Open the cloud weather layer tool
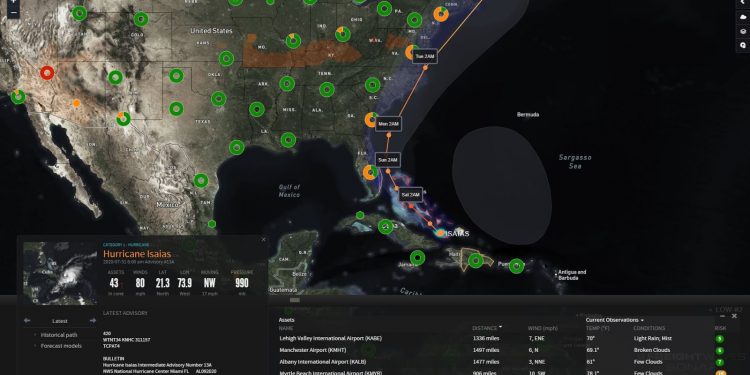 (x=743, y=17)
